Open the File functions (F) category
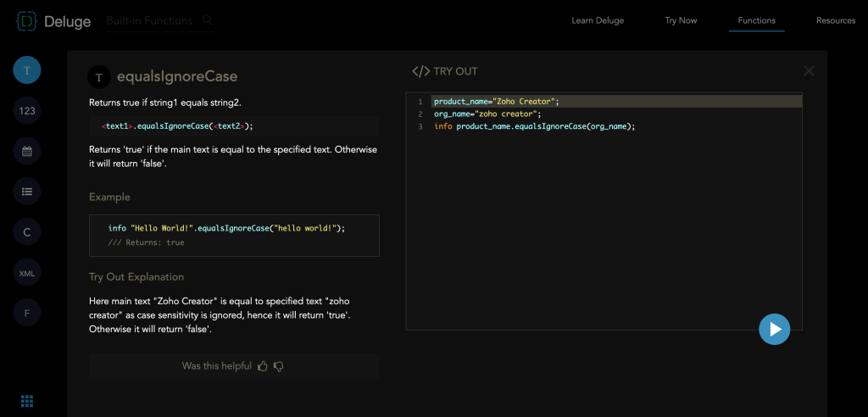The image size is (868, 417). point(27,313)
